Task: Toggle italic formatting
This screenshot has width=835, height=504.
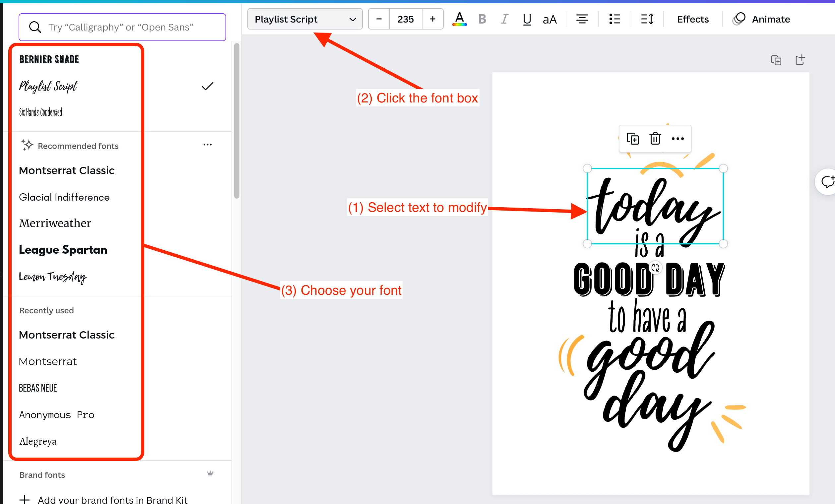Action: tap(504, 19)
